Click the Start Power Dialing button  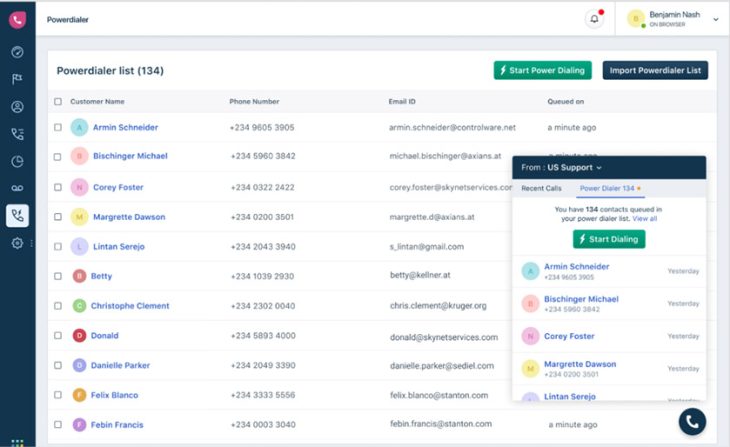(x=542, y=70)
